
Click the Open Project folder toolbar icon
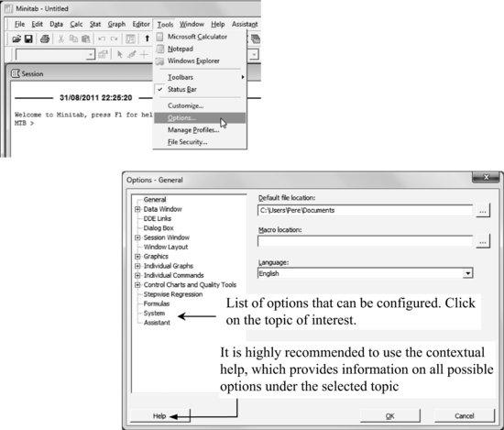(x=16, y=39)
